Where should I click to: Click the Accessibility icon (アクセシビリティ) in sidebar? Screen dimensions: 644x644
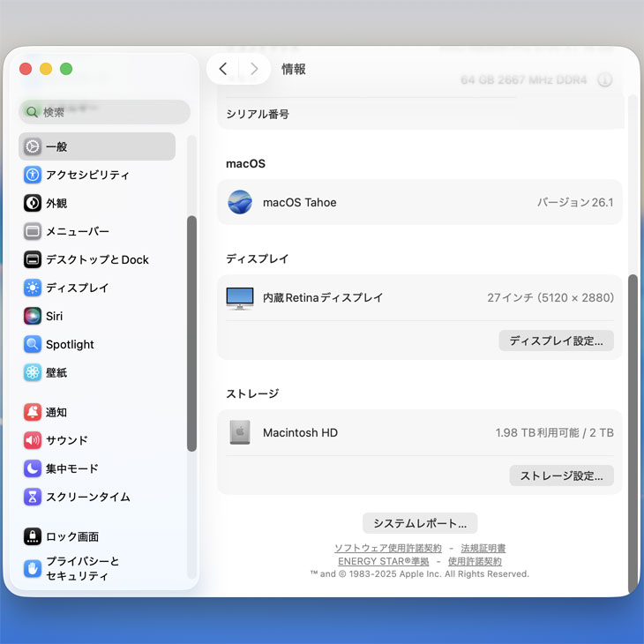click(x=33, y=175)
